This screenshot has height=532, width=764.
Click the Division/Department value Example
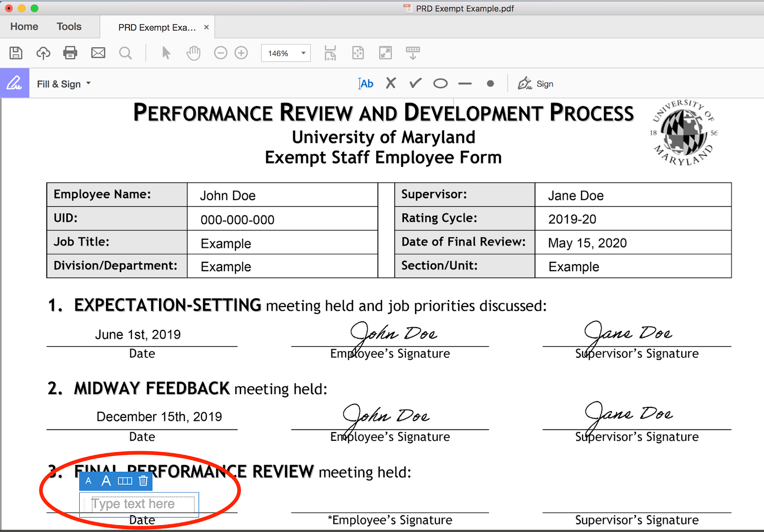(x=226, y=267)
